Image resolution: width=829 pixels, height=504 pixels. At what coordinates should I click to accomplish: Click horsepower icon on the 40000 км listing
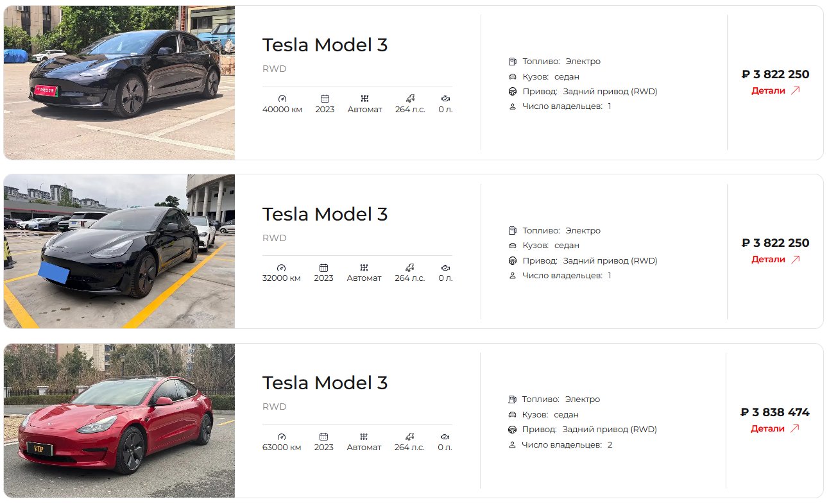[410, 98]
